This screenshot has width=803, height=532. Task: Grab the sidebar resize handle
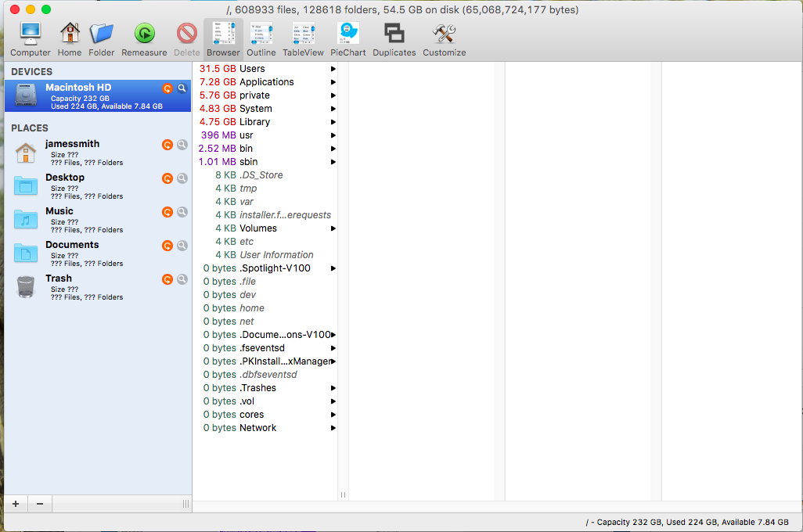[x=185, y=504]
